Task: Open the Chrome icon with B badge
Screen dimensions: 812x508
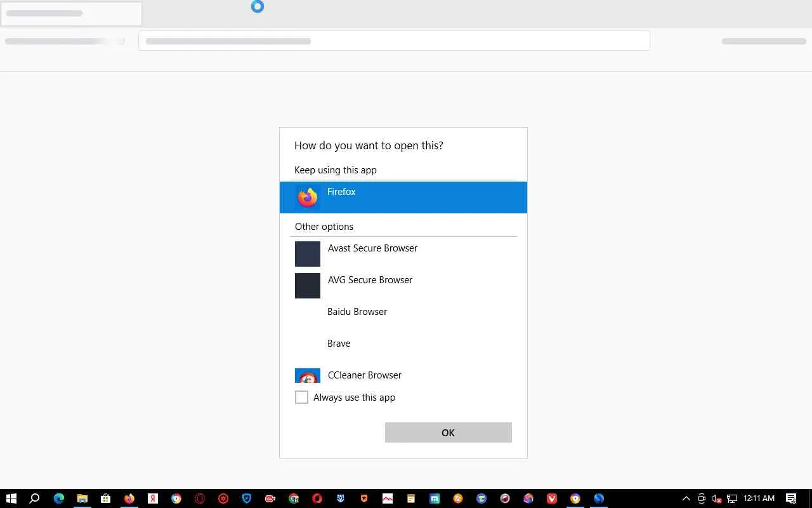Action: click(294, 498)
